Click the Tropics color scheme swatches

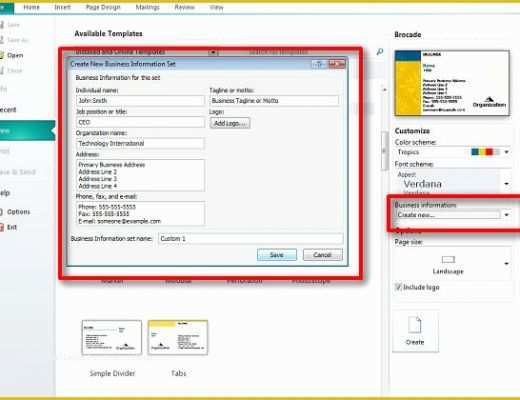pos(486,152)
